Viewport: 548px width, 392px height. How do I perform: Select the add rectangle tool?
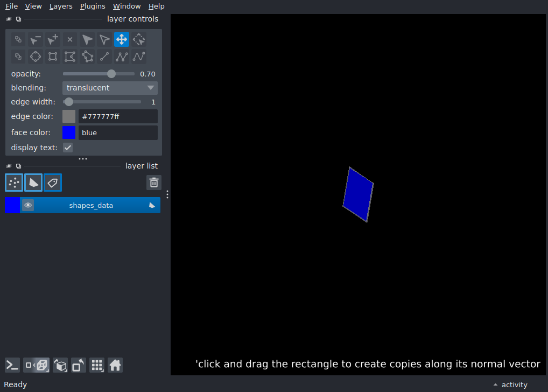click(x=53, y=57)
